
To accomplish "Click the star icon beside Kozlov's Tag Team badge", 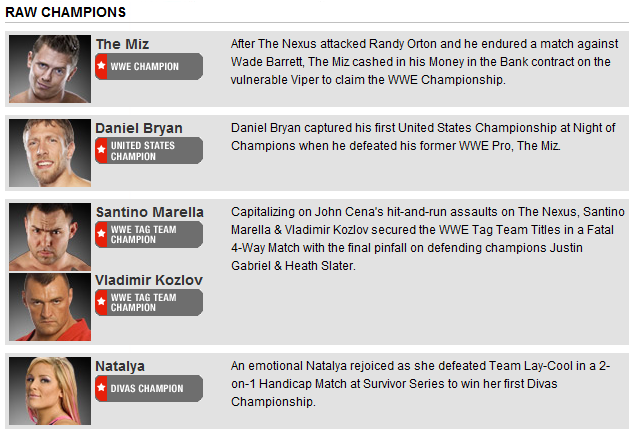I will tap(101, 302).
